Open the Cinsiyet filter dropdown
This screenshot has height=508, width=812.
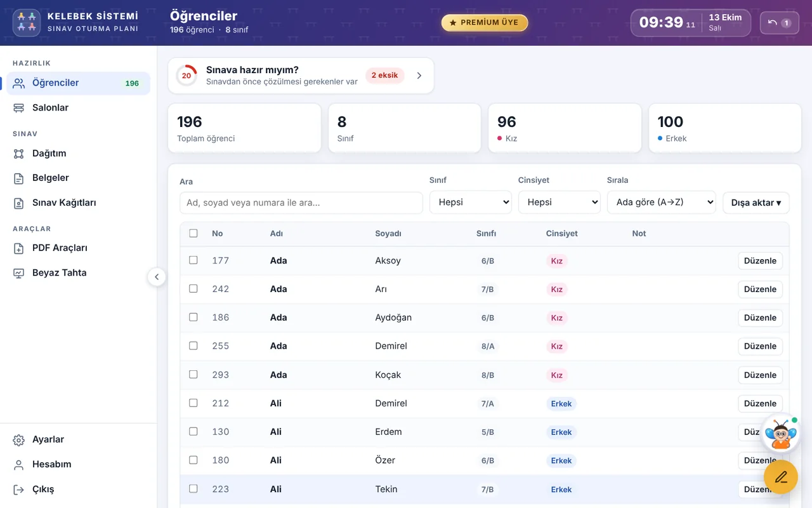[560, 203]
